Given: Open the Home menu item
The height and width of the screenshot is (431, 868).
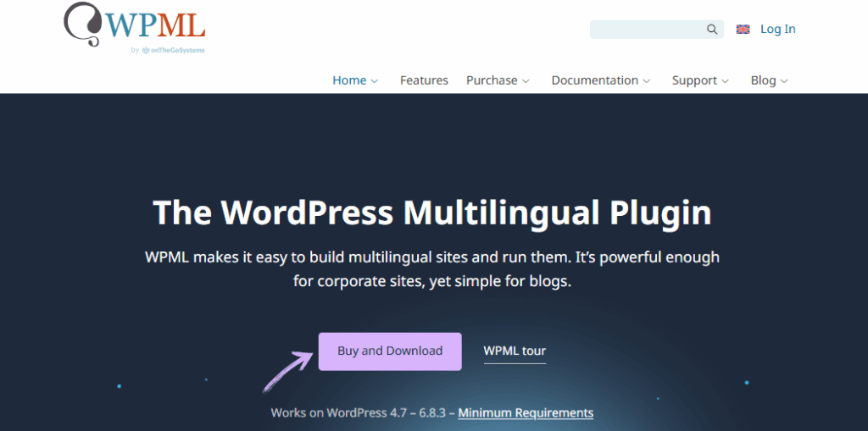Looking at the screenshot, I should pos(349,80).
